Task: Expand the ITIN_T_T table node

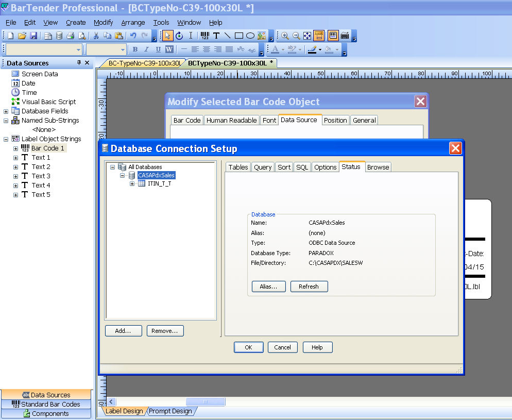Action: [x=132, y=184]
